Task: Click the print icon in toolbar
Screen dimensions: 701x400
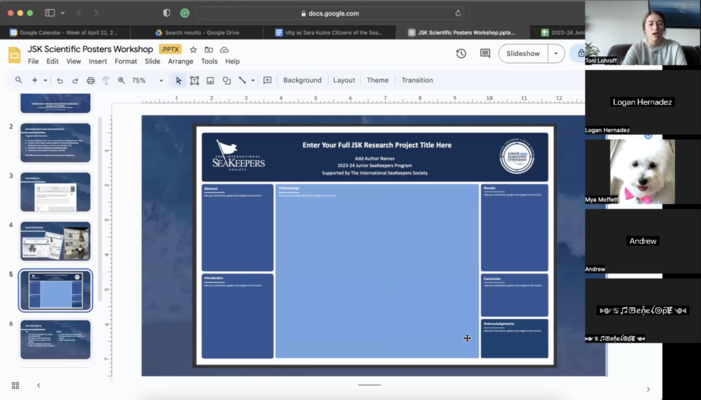Action: pos(91,80)
